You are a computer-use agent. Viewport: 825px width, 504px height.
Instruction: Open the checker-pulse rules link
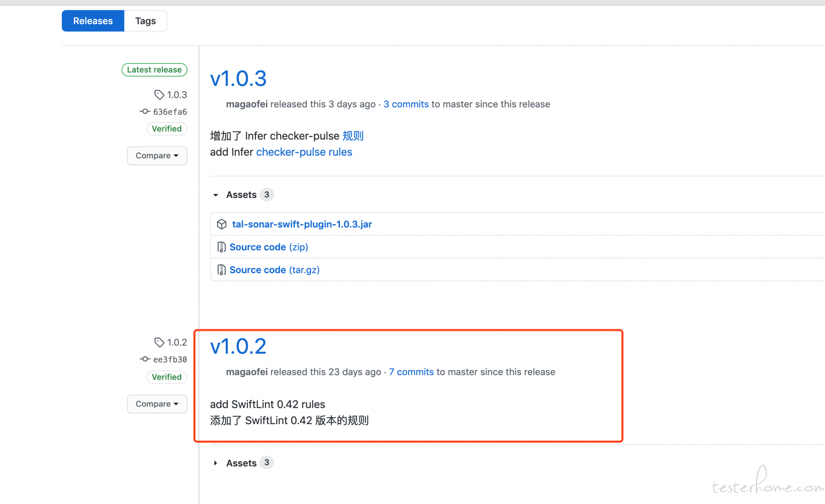(x=304, y=152)
